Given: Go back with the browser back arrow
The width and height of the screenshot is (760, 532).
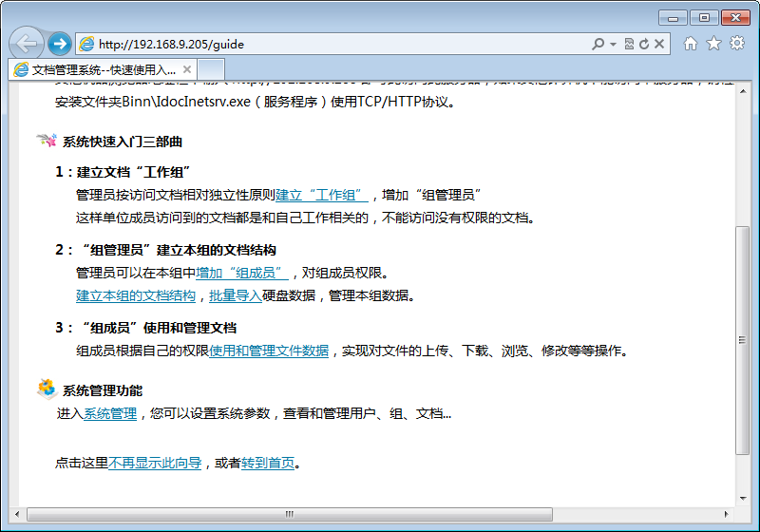Looking at the screenshot, I should (x=27, y=44).
